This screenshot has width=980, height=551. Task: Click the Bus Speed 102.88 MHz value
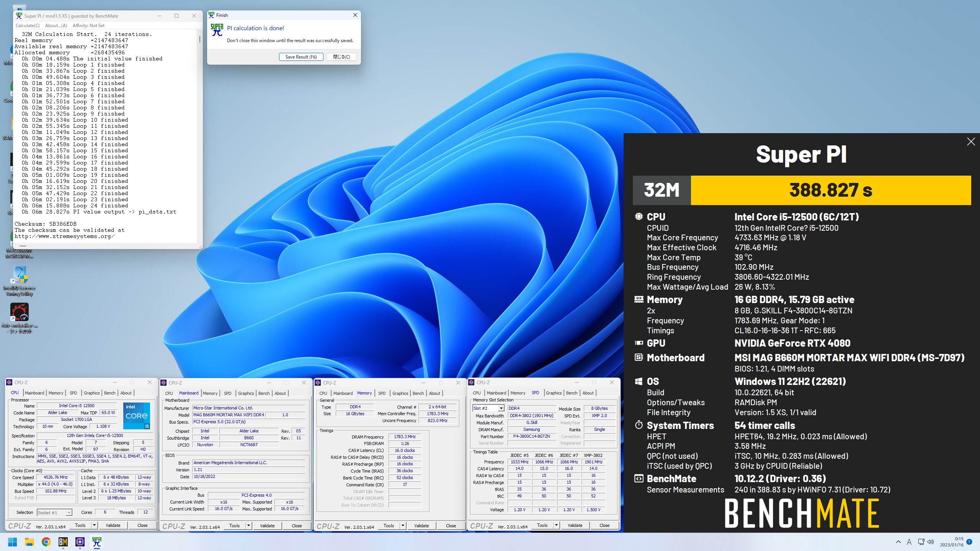[56, 491]
